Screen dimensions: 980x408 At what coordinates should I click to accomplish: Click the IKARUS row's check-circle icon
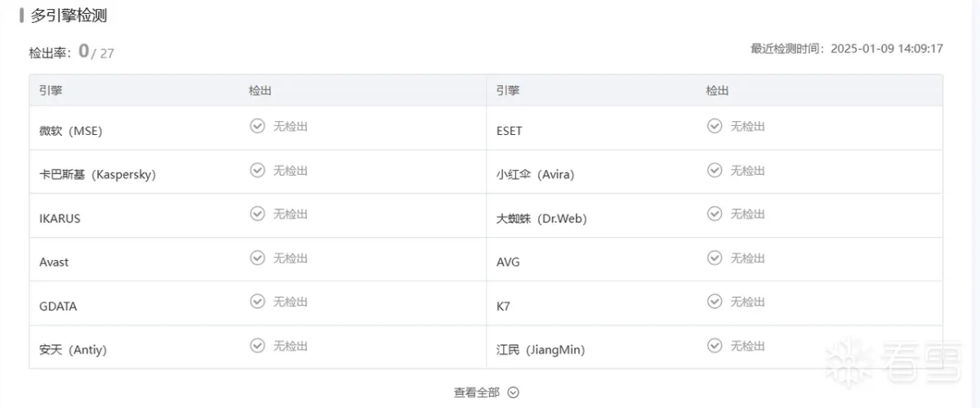[x=257, y=213]
